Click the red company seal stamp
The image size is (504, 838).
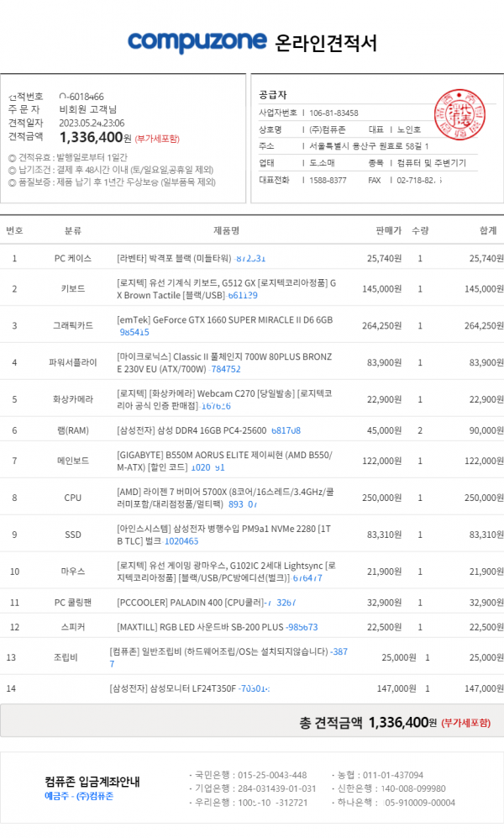[x=459, y=115]
